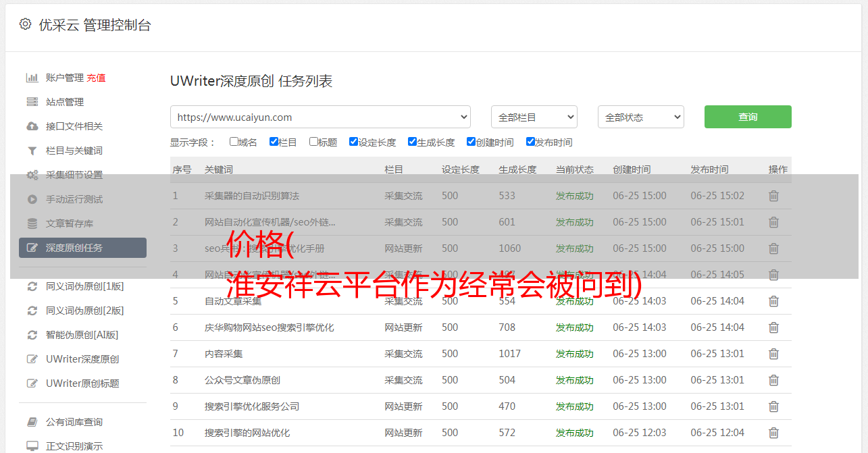Viewport: 868px width, 453px height.
Task: Delete row 1 using its trash icon
Action: point(773,196)
